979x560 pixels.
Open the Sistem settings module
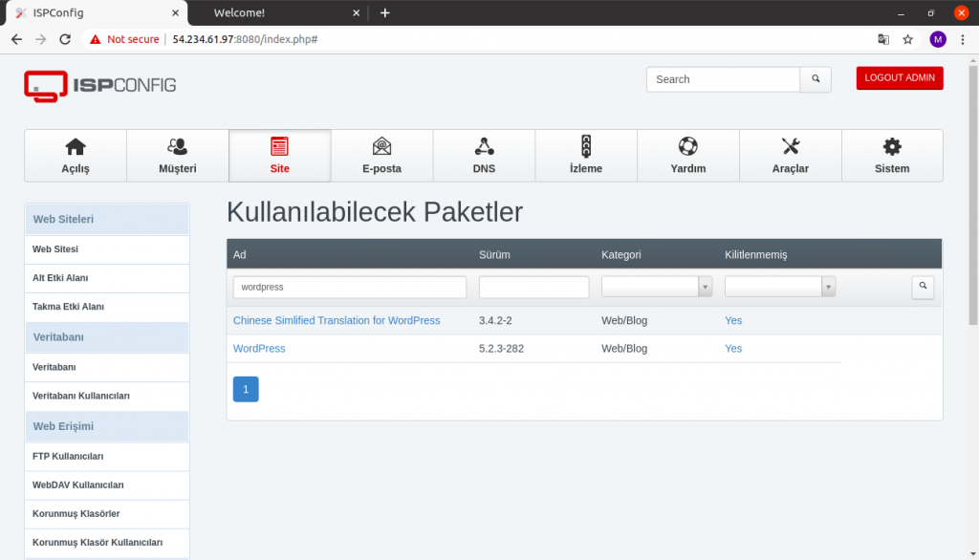click(x=892, y=156)
